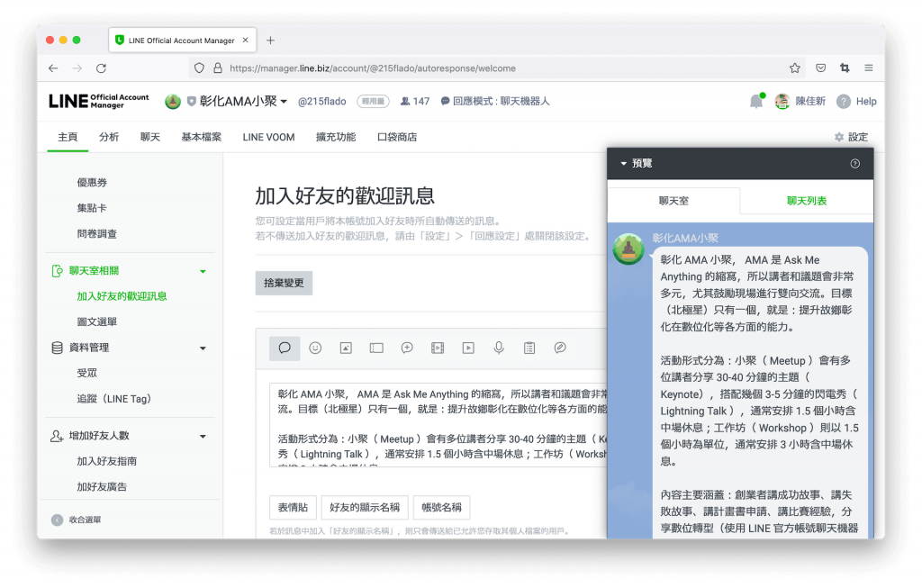Select the text message bubble icon

pos(285,348)
